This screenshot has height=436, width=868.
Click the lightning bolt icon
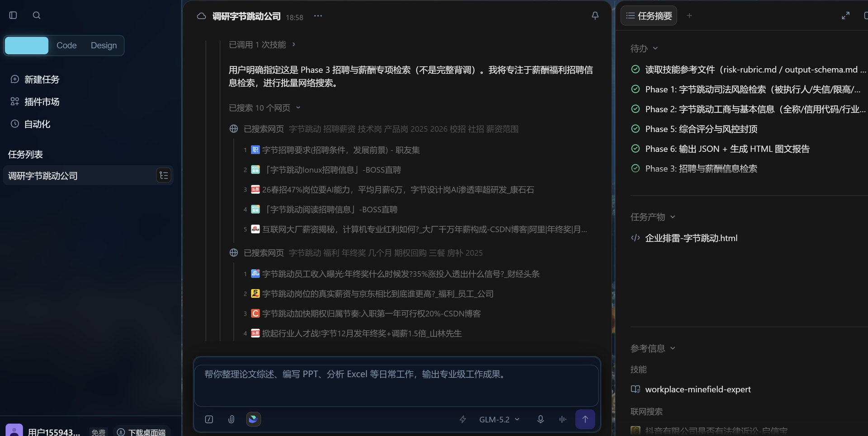point(463,419)
